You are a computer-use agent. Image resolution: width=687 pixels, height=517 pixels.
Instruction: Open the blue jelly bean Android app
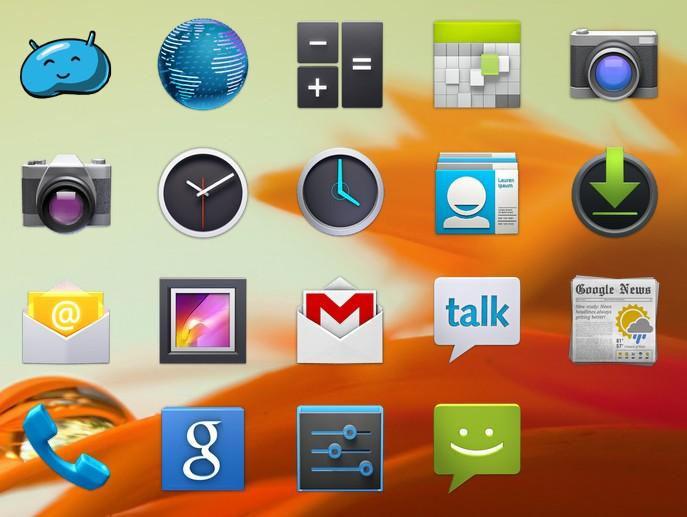point(65,64)
